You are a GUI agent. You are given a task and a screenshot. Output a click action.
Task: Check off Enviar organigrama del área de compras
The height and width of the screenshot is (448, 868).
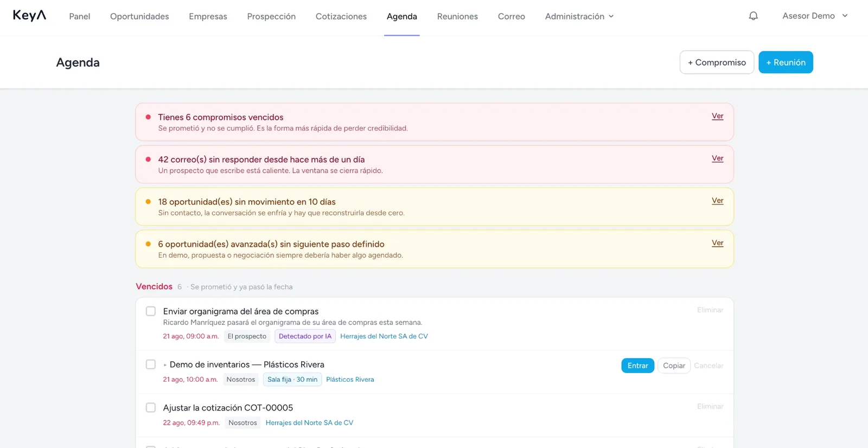pos(151,311)
